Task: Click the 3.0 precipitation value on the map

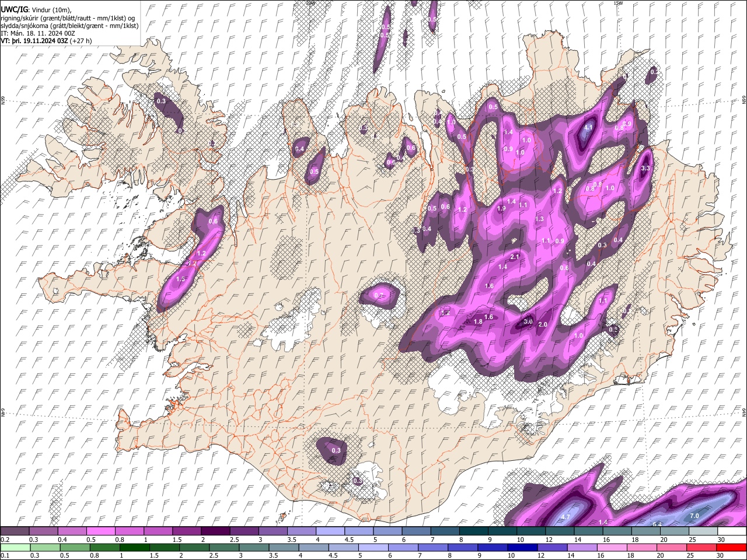Action: 528,321
